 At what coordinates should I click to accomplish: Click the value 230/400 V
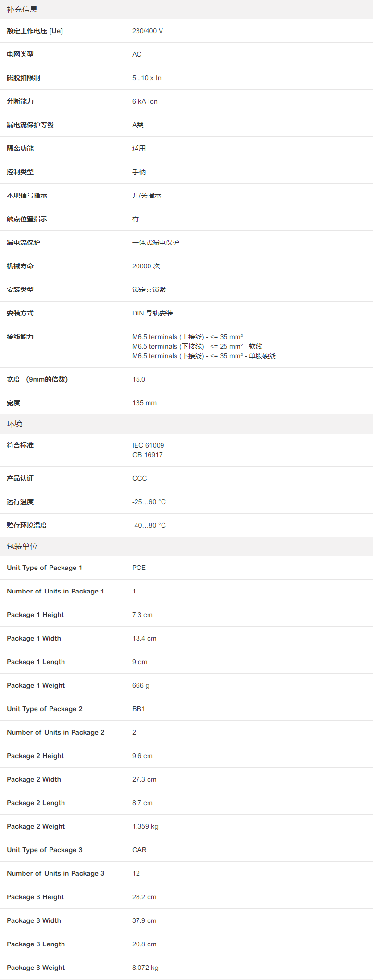(148, 31)
